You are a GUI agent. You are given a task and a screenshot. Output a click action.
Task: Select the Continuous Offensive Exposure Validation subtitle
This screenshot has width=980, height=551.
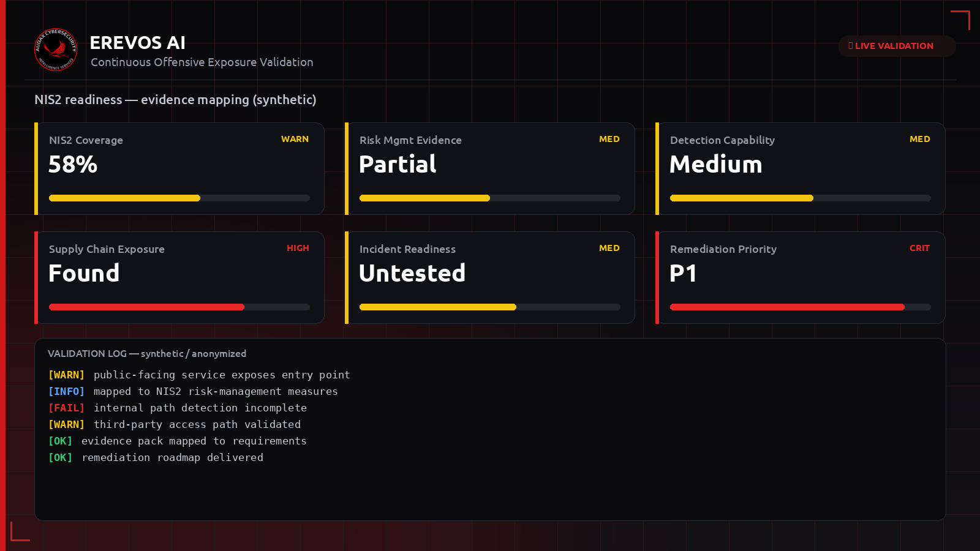tap(202, 62)
